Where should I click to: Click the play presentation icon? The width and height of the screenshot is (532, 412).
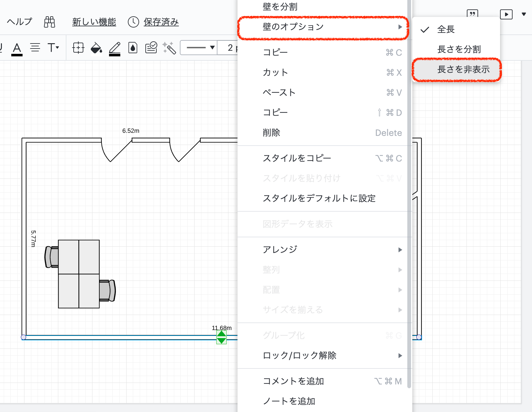[506, 14]
